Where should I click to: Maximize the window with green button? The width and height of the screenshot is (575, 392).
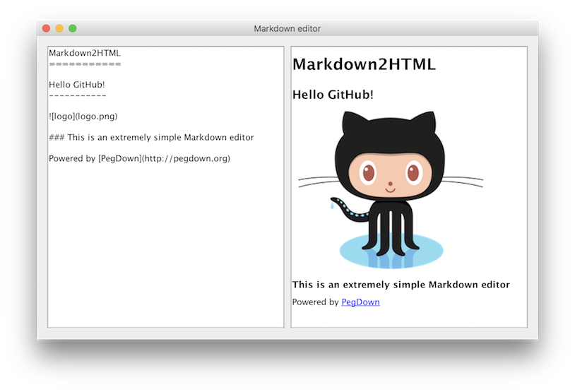[73, 28]
